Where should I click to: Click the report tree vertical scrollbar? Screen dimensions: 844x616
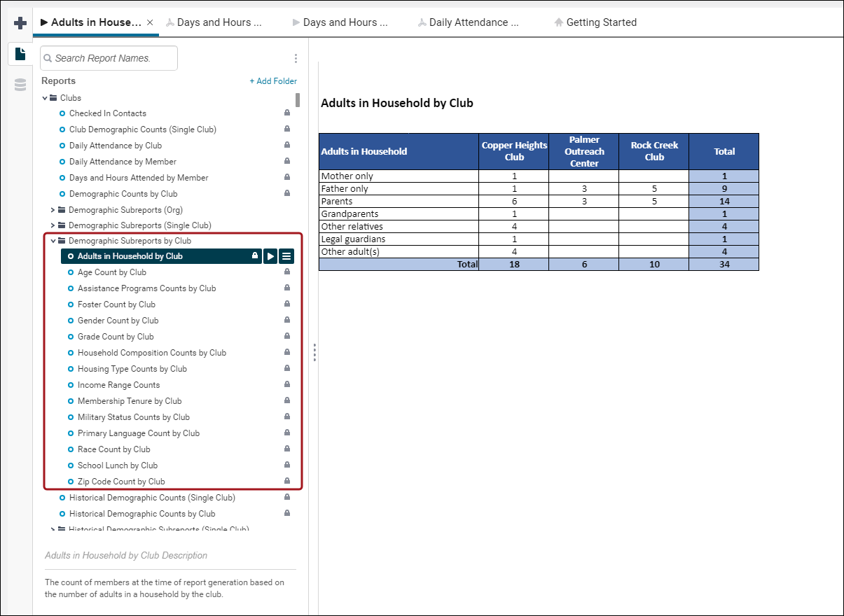(x=298, y=99)
